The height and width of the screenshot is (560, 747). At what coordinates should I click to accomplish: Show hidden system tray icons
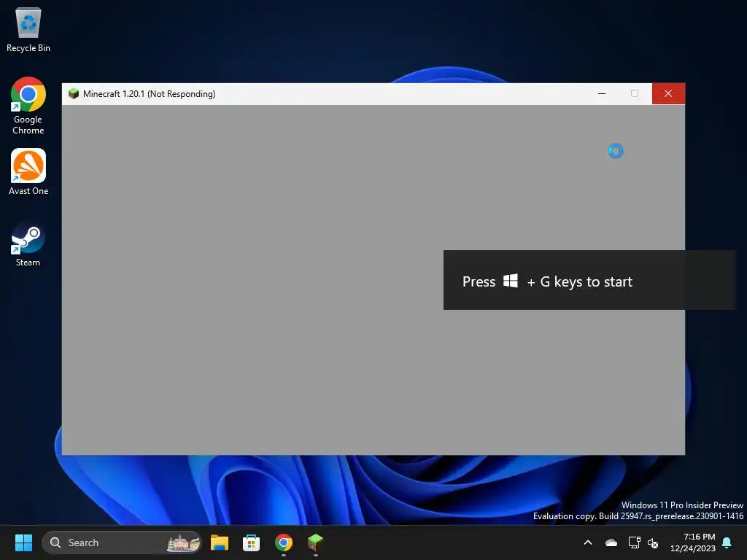click(588, 542)
